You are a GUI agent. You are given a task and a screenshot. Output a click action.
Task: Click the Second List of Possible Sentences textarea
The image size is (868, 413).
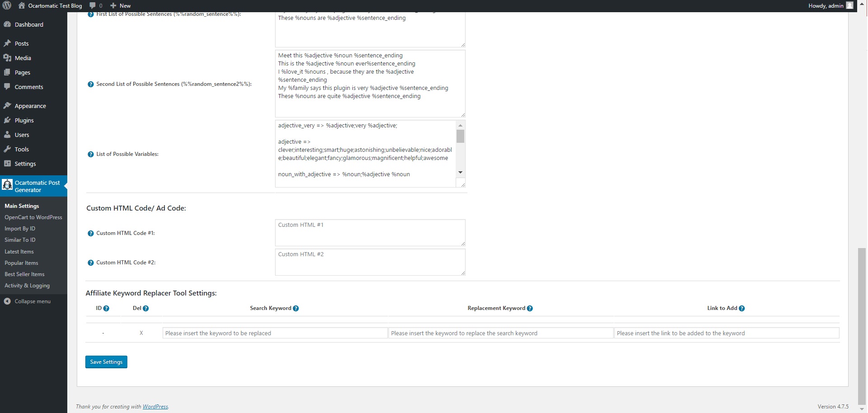click(x=370, y=84)
